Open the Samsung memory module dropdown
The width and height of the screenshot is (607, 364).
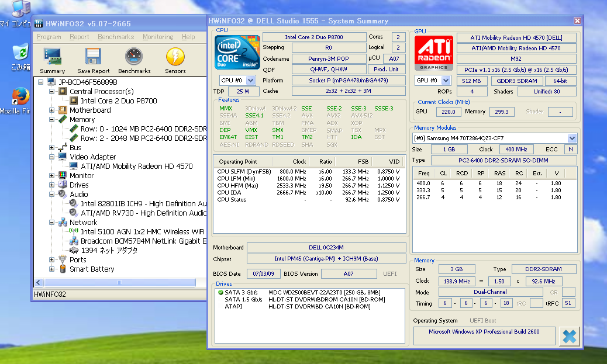pos(572,138)
